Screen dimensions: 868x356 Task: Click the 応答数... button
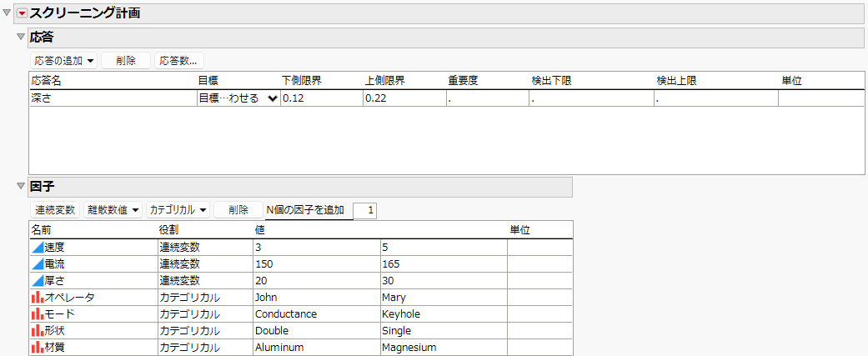(x=178, y=60)
